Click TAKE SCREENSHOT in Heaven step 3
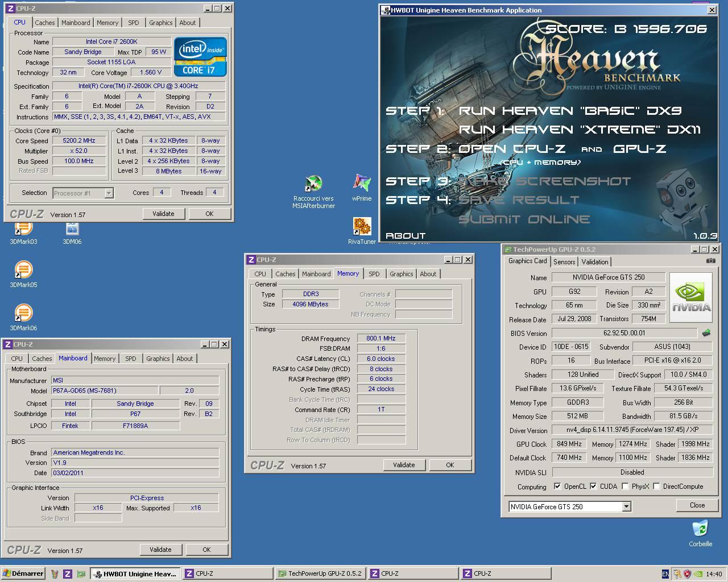This screenshot has height=582, width=728. click(545, 181)
